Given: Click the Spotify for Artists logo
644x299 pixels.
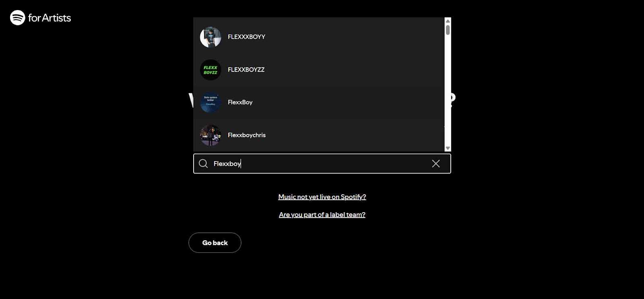Looking at the screenshot, I should pyautogui.click(x=40, y=18).
